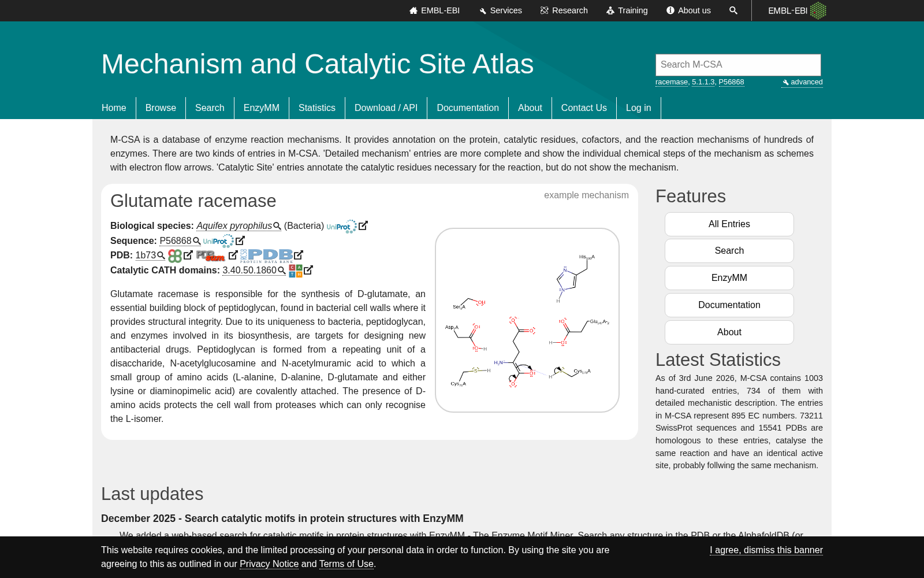This screenshot has height=578, width=924.
Task: Open the PDBsum logo link
Action: point(211,255)
